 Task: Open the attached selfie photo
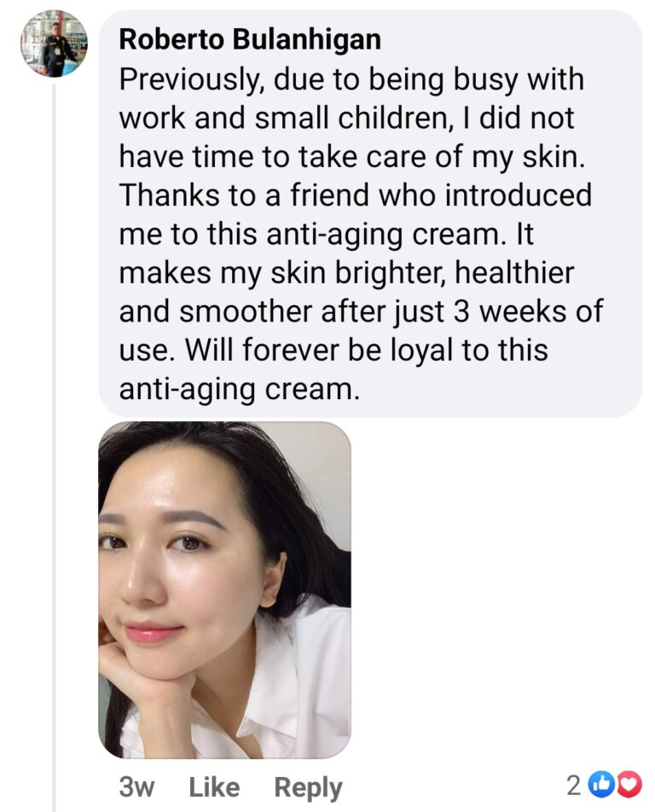(x=224, y=589)
